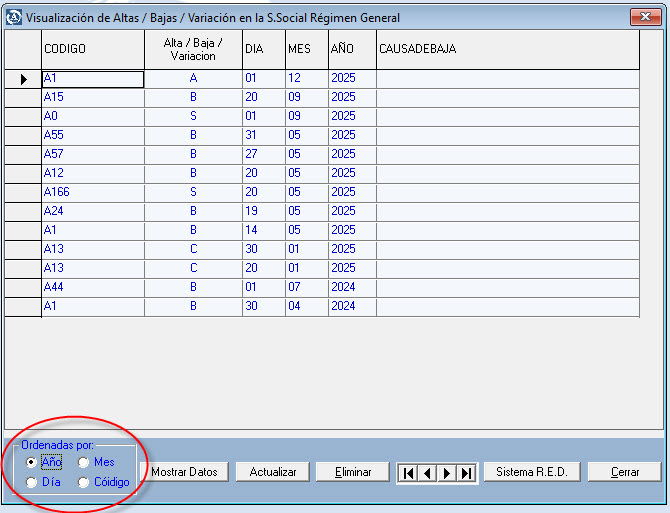
Task: Close the window with the X button
Action: [645, 17]
